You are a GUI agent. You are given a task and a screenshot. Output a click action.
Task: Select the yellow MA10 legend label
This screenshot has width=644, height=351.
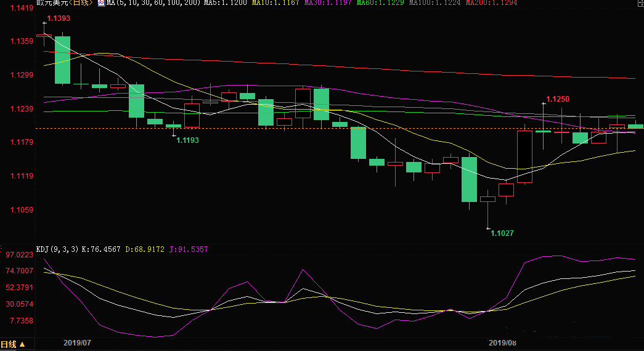coord(276,3)
